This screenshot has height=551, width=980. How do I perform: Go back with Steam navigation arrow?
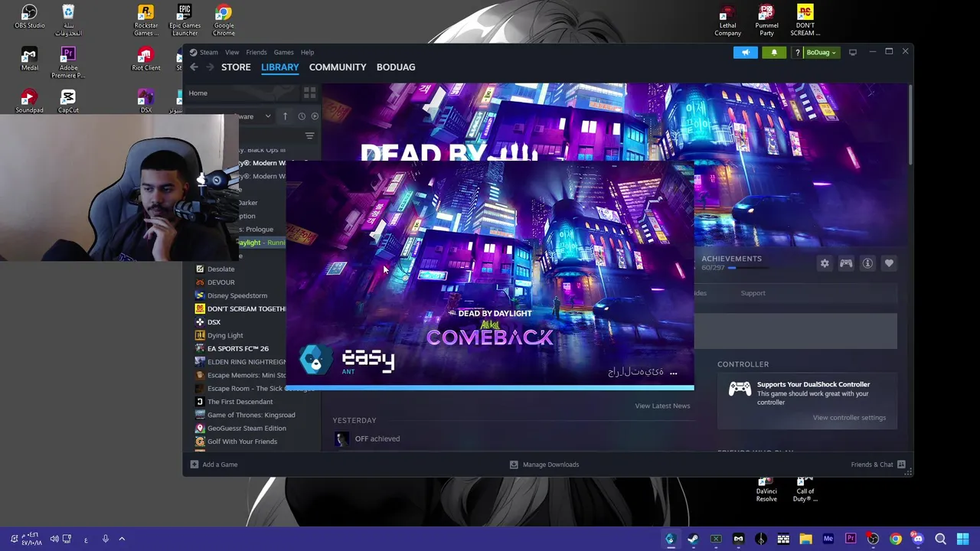point(194,67)
